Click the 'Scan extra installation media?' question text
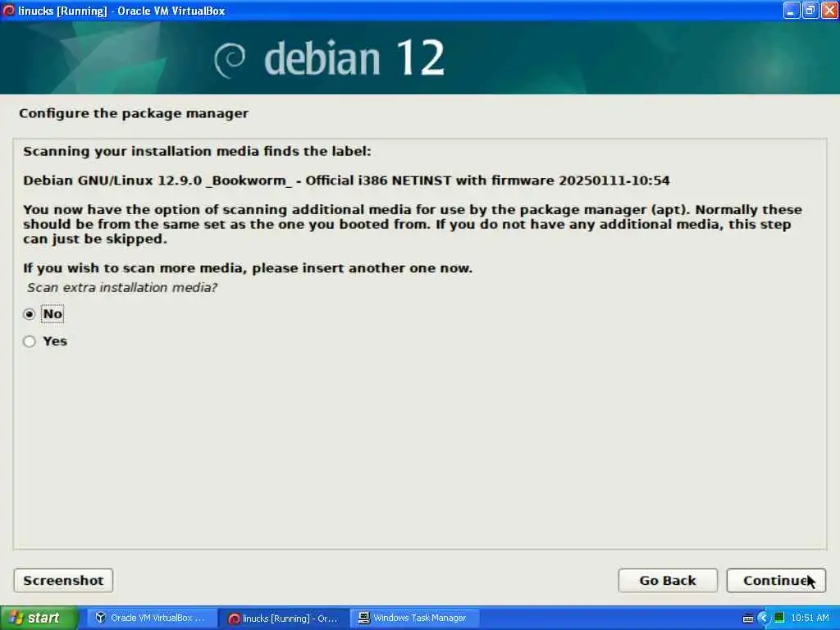The width and height of the screenshot is (840, 630). pyautogui.click(x=122, y=288)
